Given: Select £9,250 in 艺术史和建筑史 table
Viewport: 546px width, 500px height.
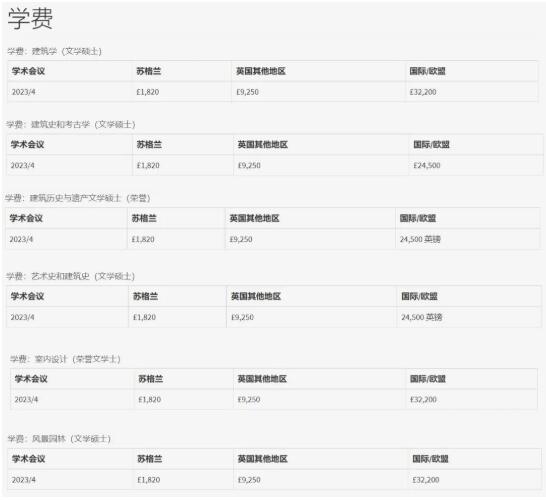Looking at the screenshot, I should [243, 317].
